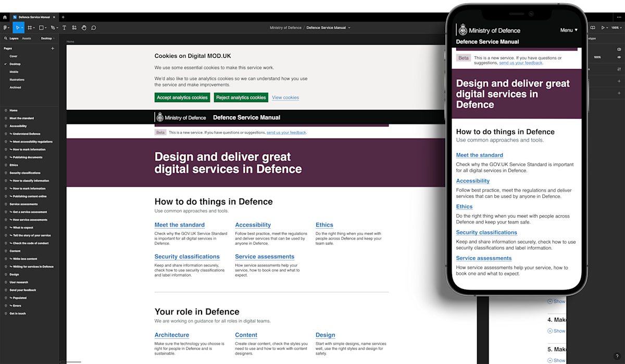Screen dimensions: 625x364
Task: Open the View cookies link
Action: [x=285, y=97]
